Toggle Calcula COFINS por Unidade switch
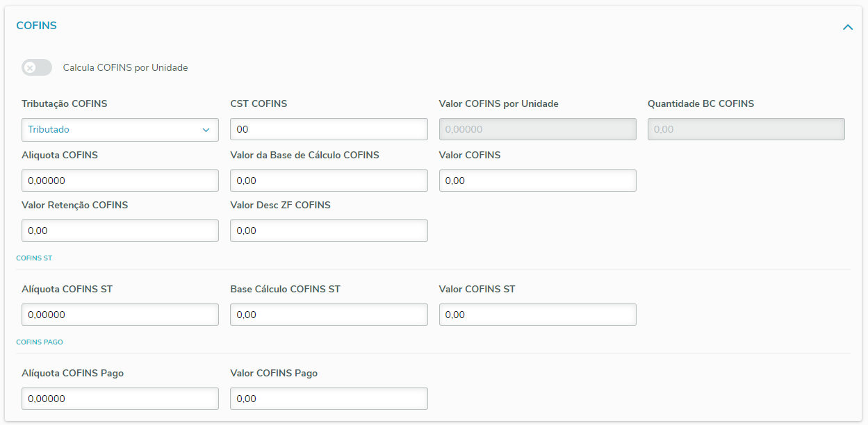The image size is (868, 425). [x=37, y=67]
